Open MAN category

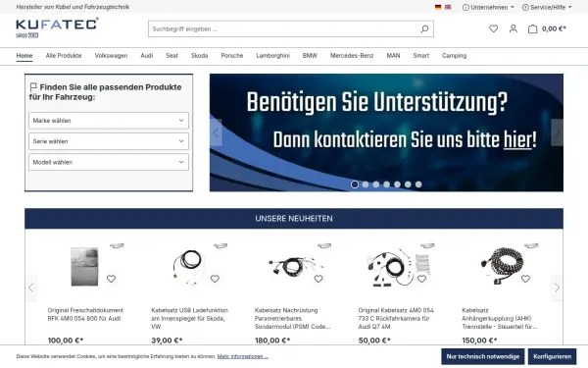[393, 56]
